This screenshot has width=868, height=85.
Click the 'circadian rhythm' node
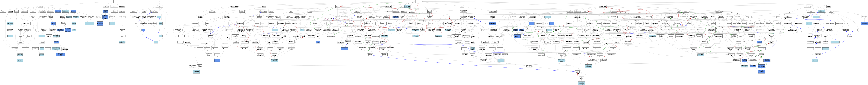pos(404,11)
